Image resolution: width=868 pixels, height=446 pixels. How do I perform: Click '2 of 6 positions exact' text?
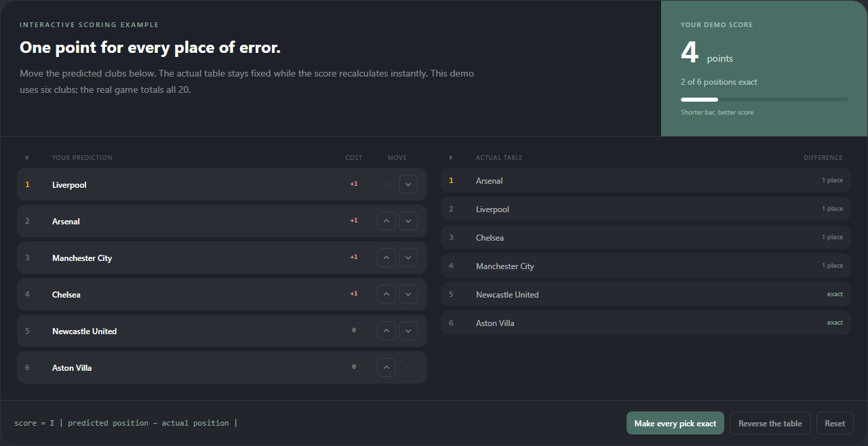[x=719, y=82]
